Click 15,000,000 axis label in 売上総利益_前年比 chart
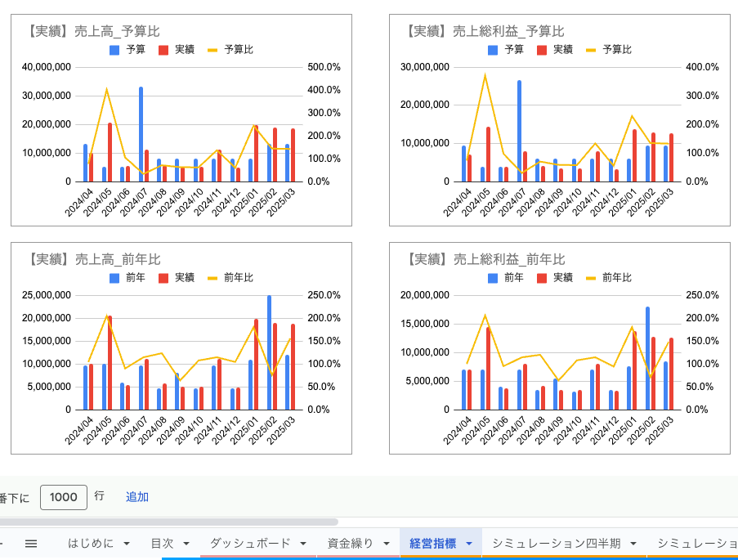 pyautogui.click(x=424, y=324)
